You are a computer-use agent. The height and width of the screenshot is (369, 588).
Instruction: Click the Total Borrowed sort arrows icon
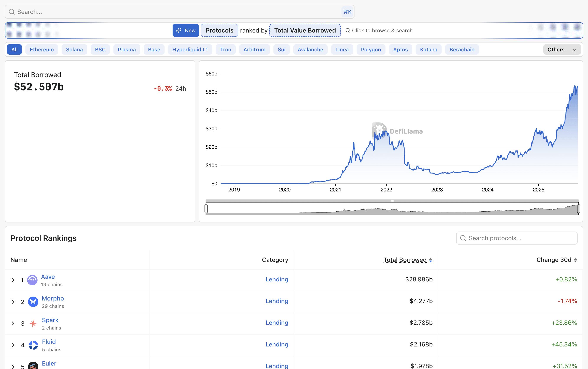point(431,260)
